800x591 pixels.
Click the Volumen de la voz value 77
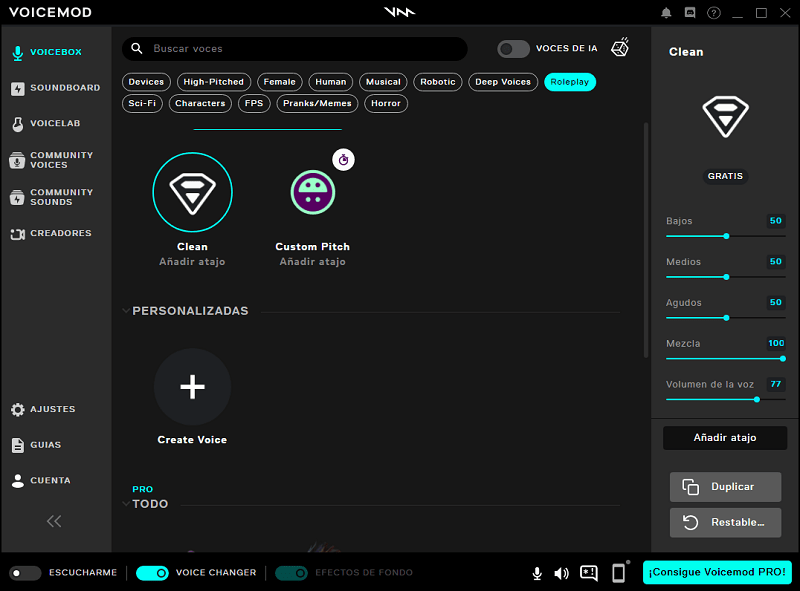click(776, 384)
